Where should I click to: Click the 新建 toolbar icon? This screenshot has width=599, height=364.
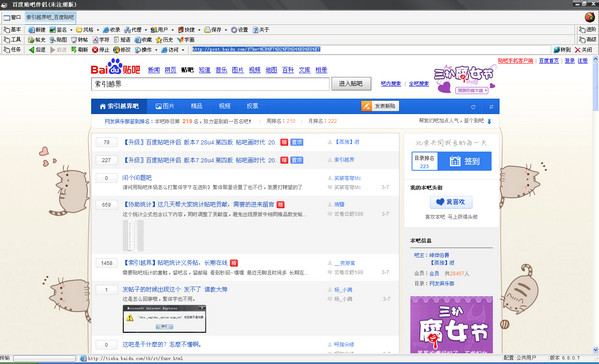tap(37, 30)
